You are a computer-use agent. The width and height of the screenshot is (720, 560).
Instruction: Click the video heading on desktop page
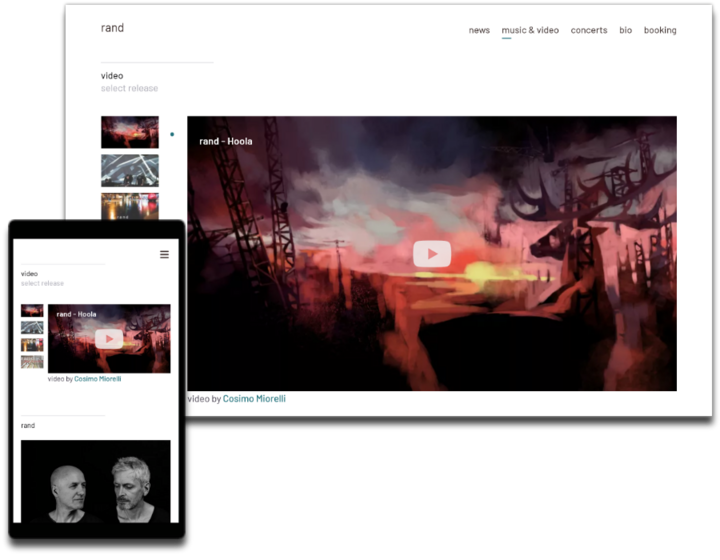[x=112, y=76]
